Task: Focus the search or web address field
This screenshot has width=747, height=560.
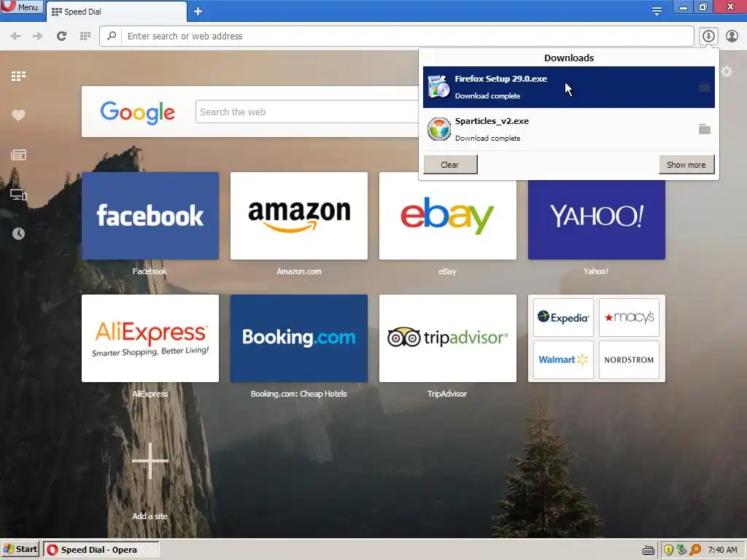Action: click(x=408, y=36)
